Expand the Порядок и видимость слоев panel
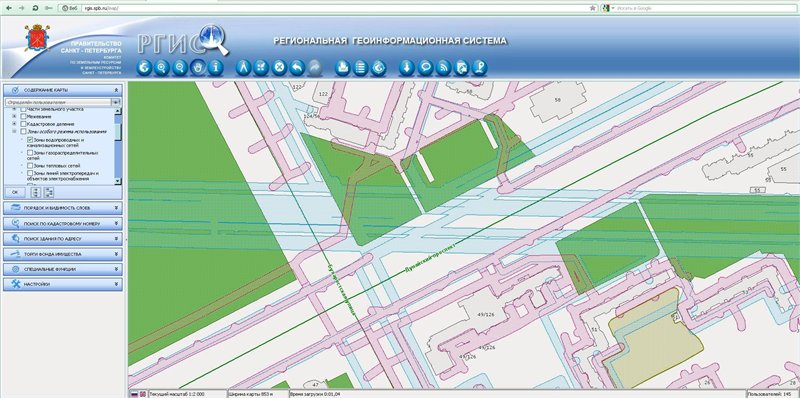This screenshot has width=800, height=398. pyautogui.click(x=63, y=208)
